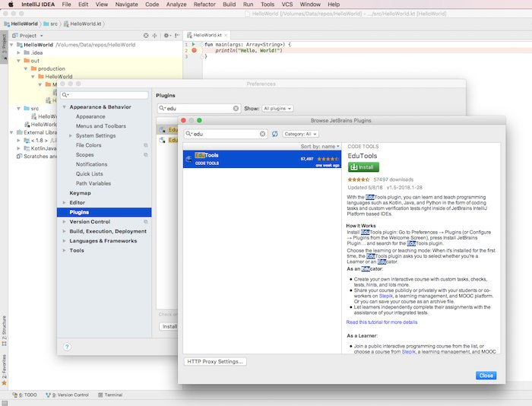Screen dimensions: 532x406
Task: Expand the Editor settings section
Action: pyautogui.click(x=64, y=203)
